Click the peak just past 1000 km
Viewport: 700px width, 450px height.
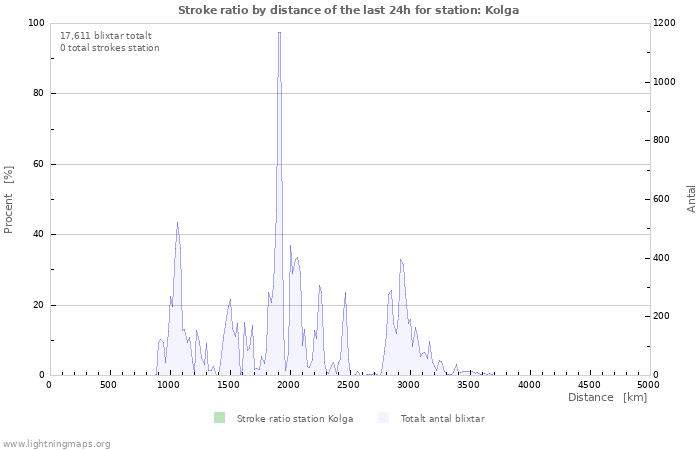click(177, 223)
